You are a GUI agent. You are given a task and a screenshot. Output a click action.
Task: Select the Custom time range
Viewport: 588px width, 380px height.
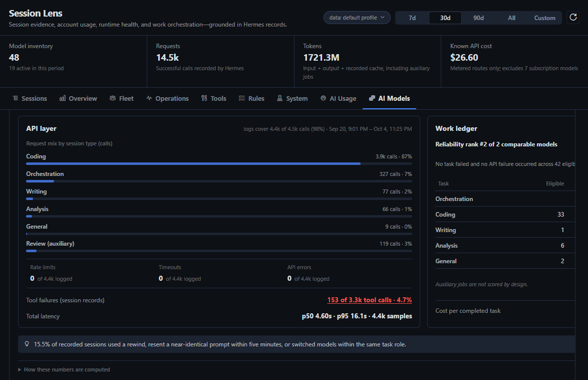click(x=544, y=18)
